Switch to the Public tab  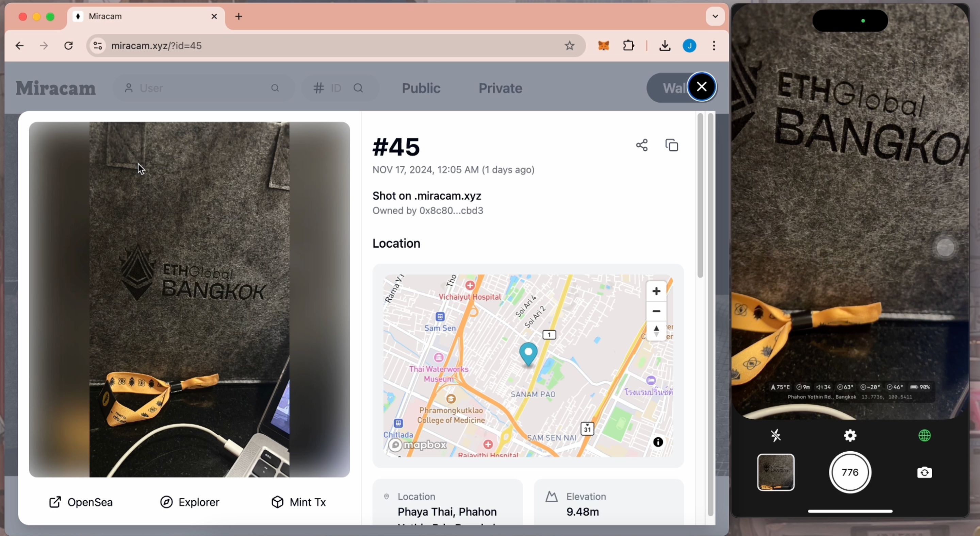click(x=421, y=88)
